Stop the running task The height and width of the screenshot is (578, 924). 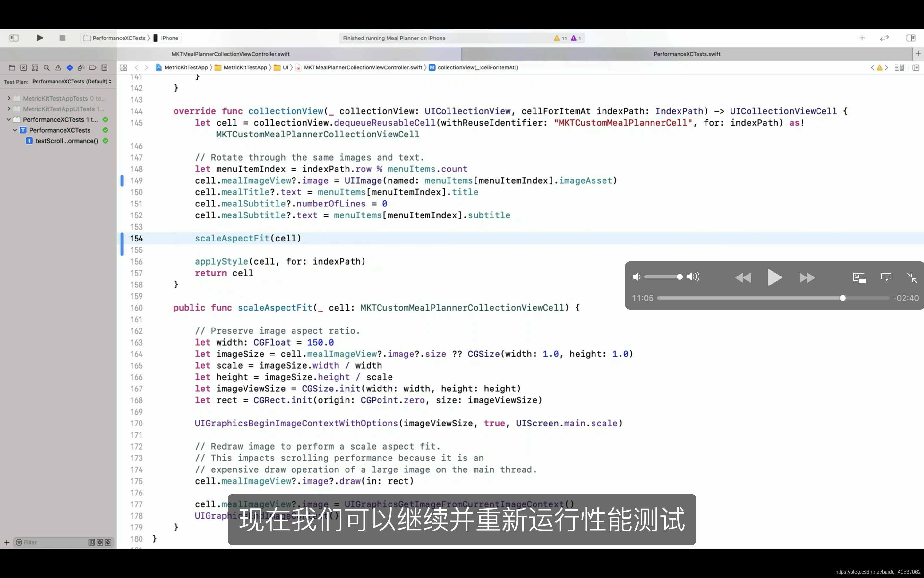[x=62, y=38]
